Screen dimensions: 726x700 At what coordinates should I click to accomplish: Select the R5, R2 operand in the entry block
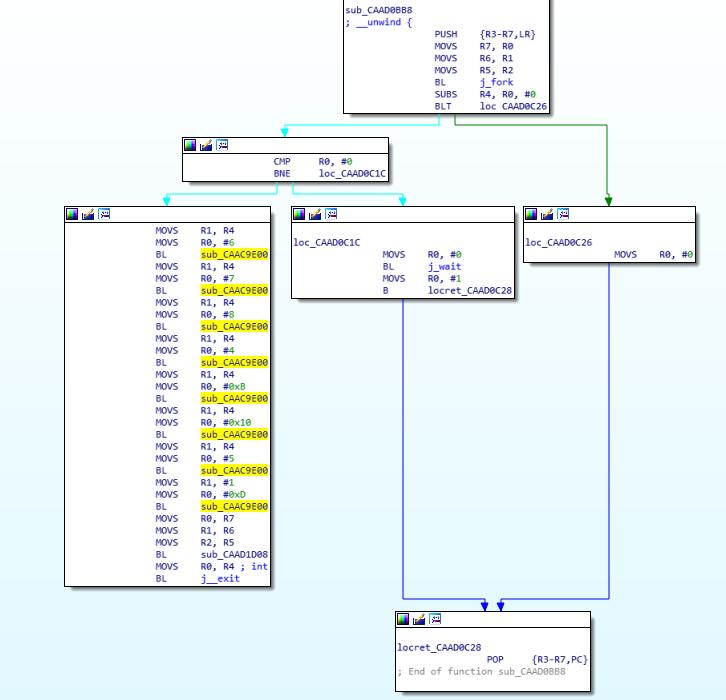(496, 70)
